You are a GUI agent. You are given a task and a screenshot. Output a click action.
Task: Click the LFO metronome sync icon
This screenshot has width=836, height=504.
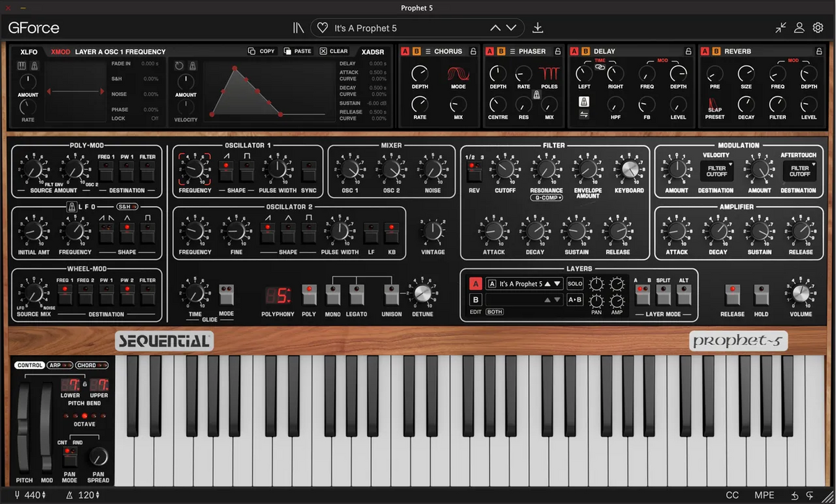coord(72,207)
